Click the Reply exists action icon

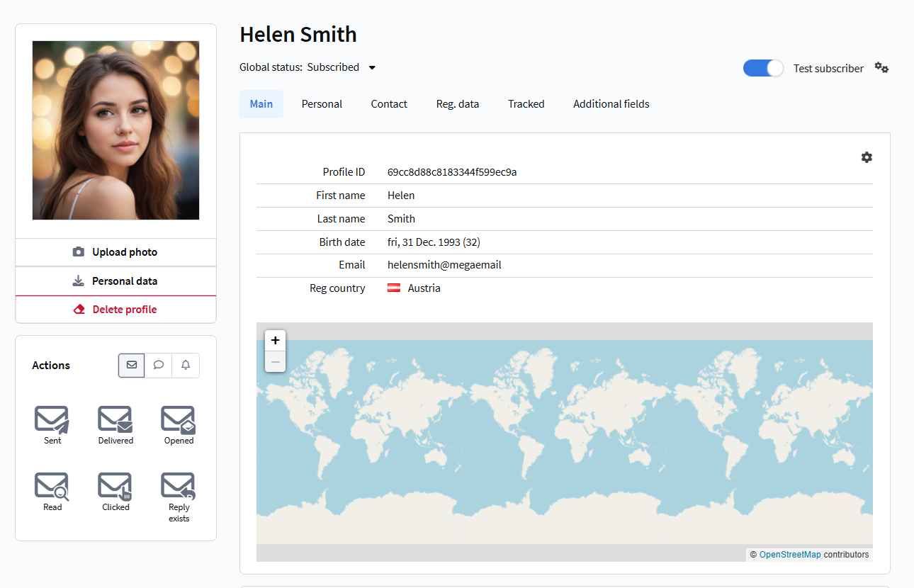pyautogui.click(x=179, y=486)
